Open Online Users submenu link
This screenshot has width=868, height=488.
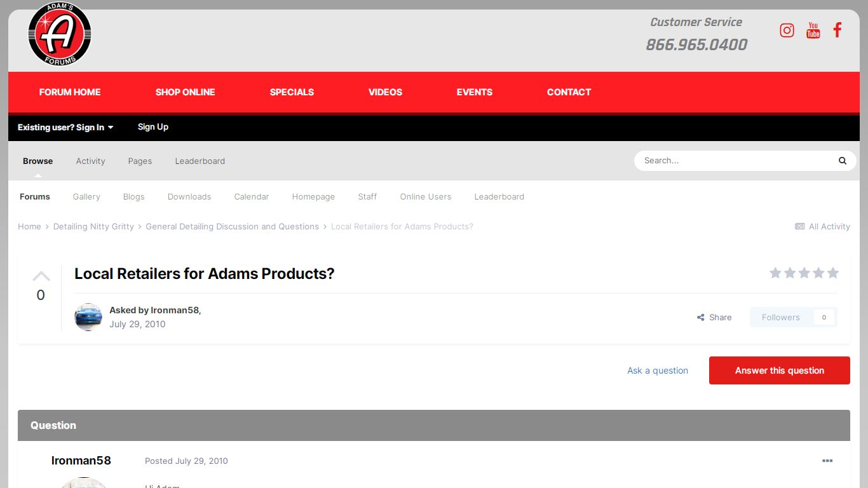426,196
